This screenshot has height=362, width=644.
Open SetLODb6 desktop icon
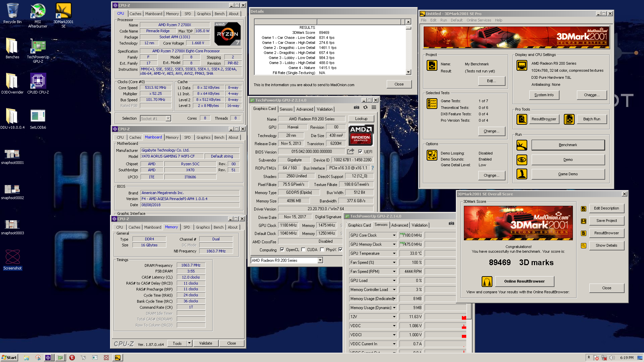38,119
